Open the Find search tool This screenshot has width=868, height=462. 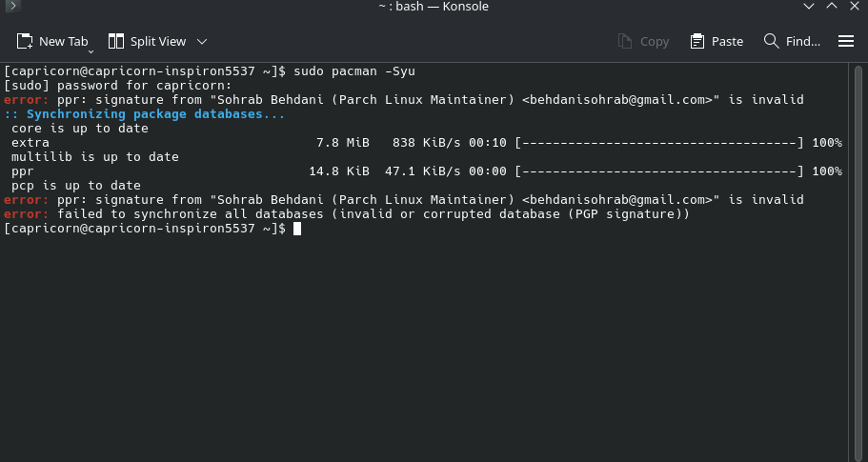pyautogui.click(x=792, y=42)
